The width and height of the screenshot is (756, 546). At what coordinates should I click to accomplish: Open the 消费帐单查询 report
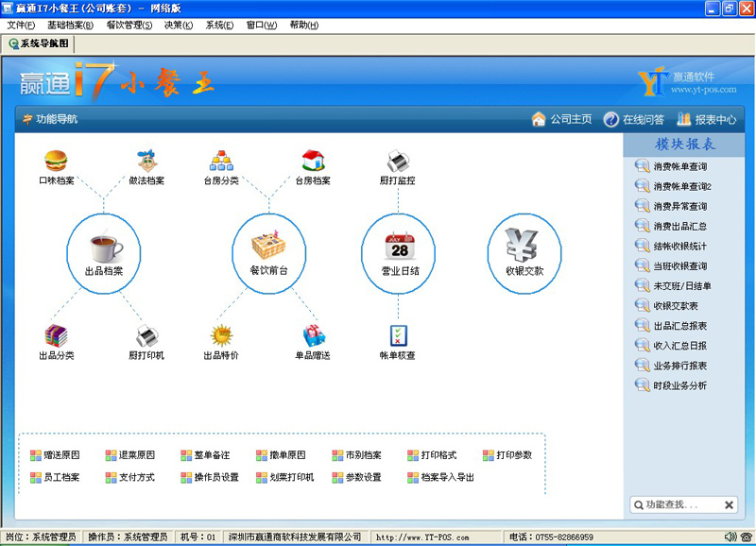pyautogui.click(x=679, y=166)
